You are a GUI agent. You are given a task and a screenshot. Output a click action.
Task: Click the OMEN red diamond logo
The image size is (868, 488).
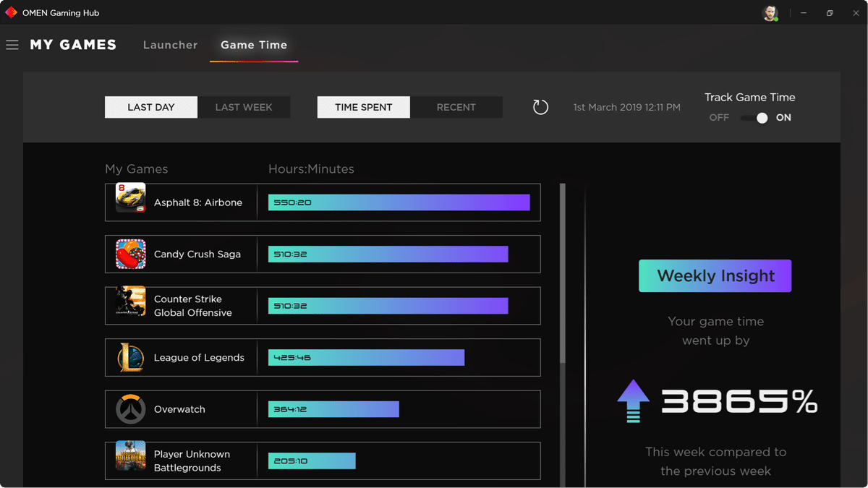[x=11, y=12]
